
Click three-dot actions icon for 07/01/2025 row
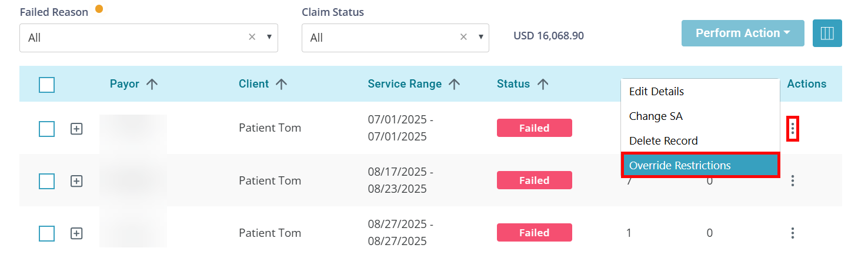793,129
